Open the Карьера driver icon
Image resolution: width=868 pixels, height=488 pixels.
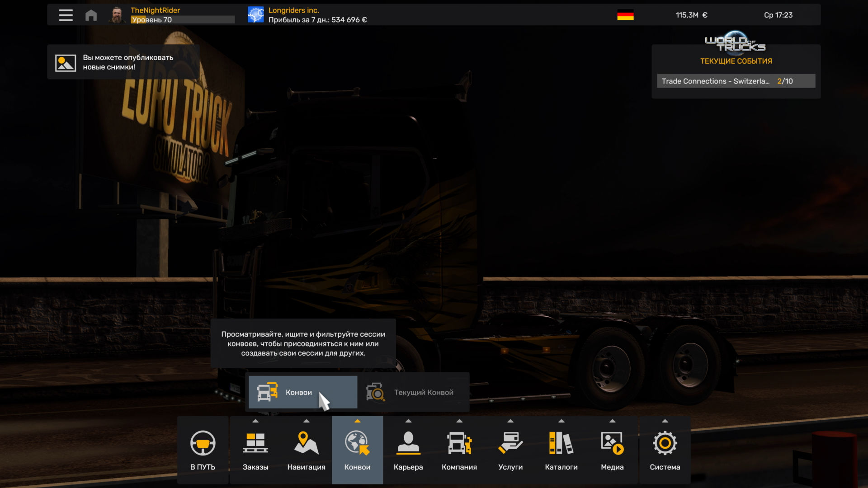[408, 443]
